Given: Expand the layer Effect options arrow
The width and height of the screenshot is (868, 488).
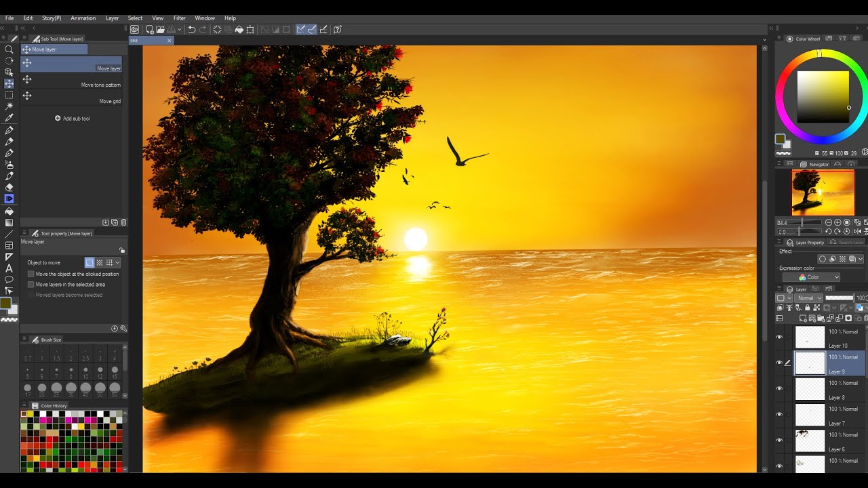Looking at the screenshot, I should point(861,259).
